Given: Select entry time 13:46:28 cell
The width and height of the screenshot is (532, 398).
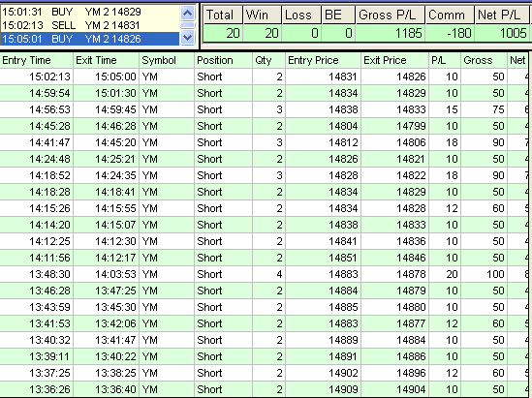Looking at the screenshot, I should click(36, 291).
